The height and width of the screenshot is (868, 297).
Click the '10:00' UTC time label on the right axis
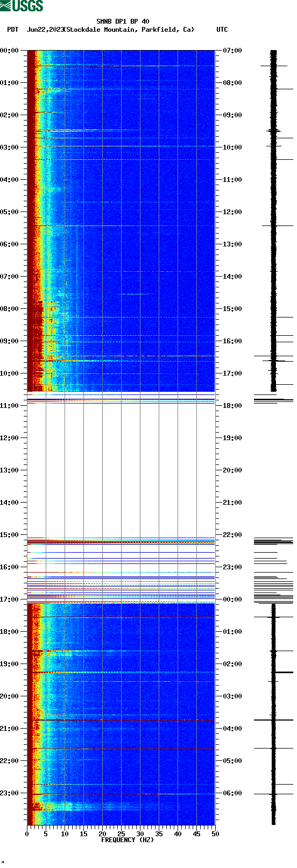232,147
